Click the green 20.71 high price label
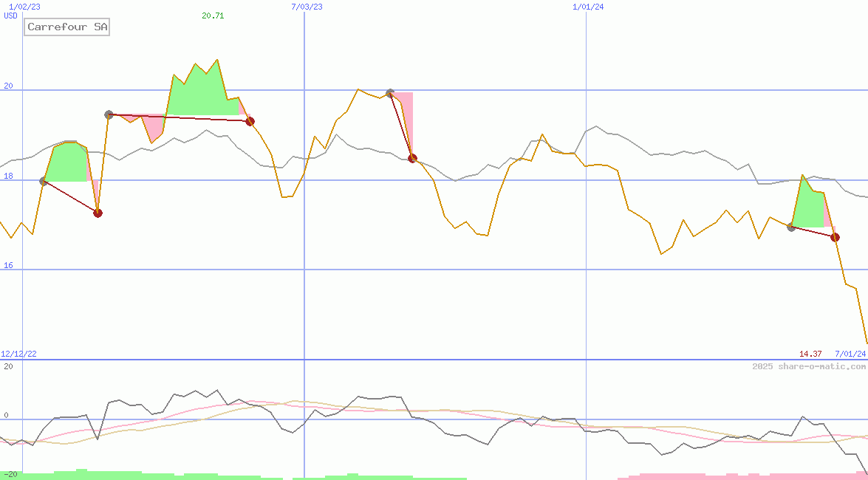This screenshot has height=480, width=868. [213, 16]
